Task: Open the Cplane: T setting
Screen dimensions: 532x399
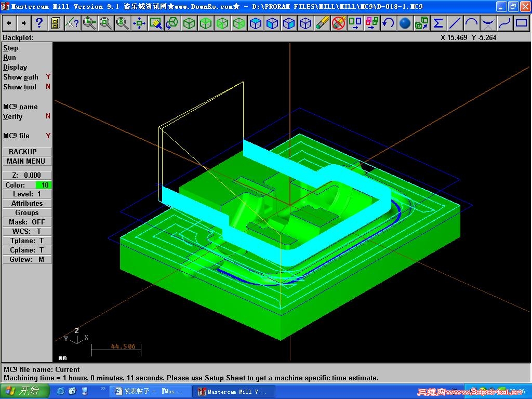Action: click(27, 250)
